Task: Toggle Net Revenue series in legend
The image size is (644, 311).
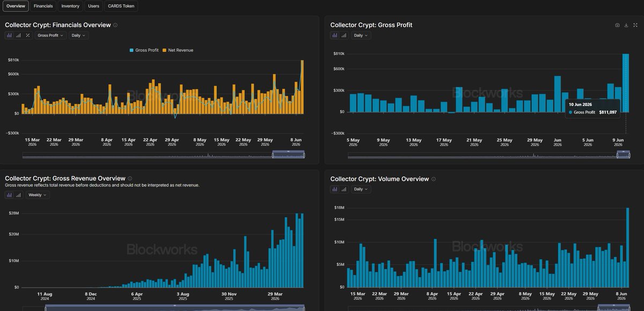Action: click(178, 50)
